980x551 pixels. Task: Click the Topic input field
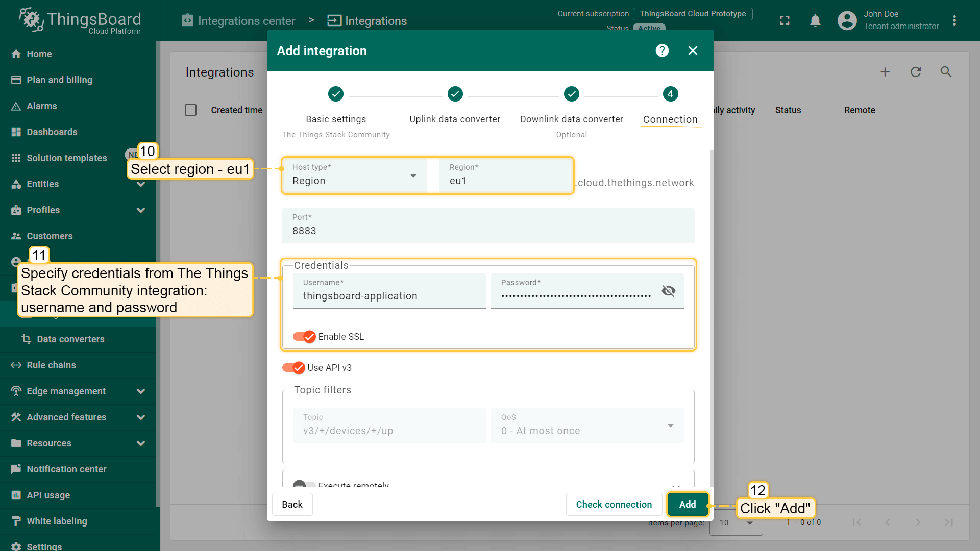click(389, 425)
